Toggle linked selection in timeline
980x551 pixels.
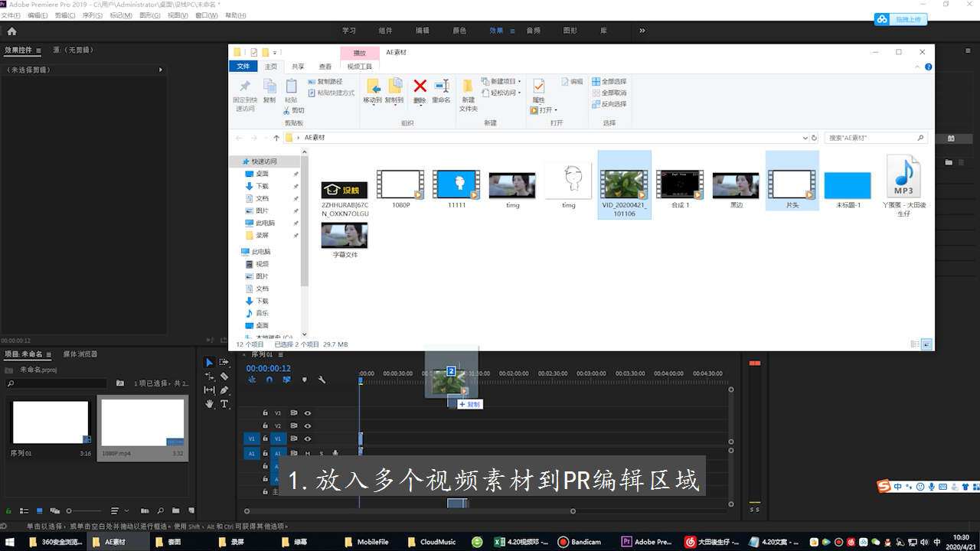coord(286,380)
